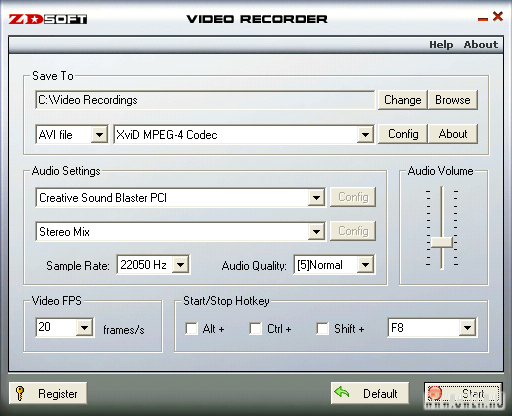Click the Change folder button
Viewport: 512px width, 416px height.
click(402, 100)
